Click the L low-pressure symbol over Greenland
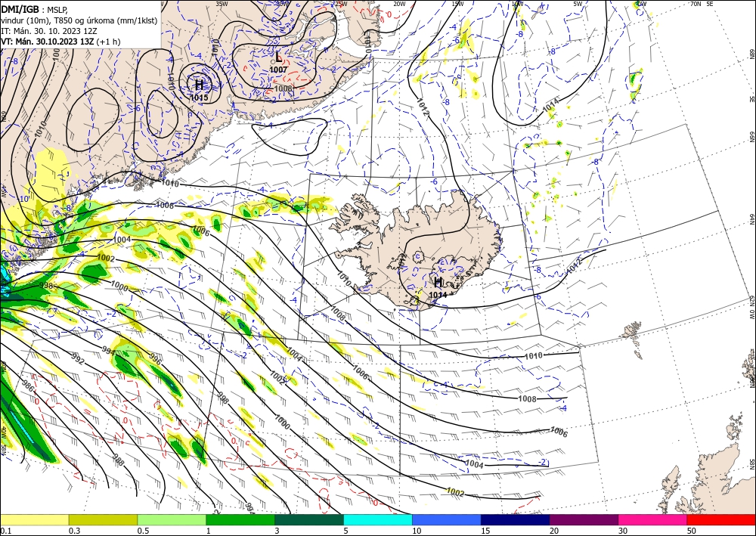This screenshot has height=536, width=756. pyautogui.click(x=279, y=58)
